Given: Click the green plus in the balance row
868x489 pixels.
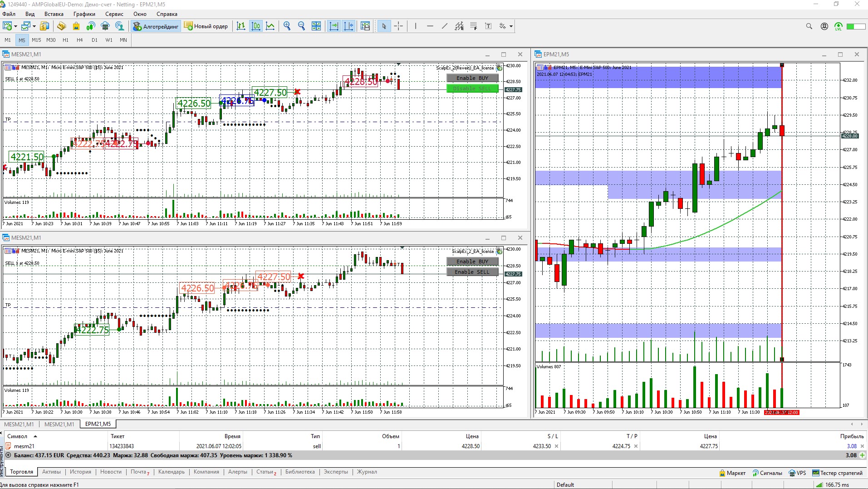Looking at the screenshot, I should [x=862, y=455].
